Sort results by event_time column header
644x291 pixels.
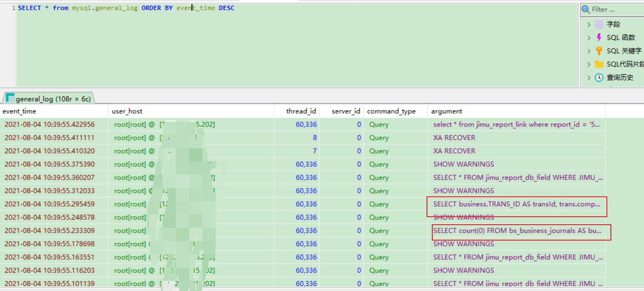click(x=20, y=111)
